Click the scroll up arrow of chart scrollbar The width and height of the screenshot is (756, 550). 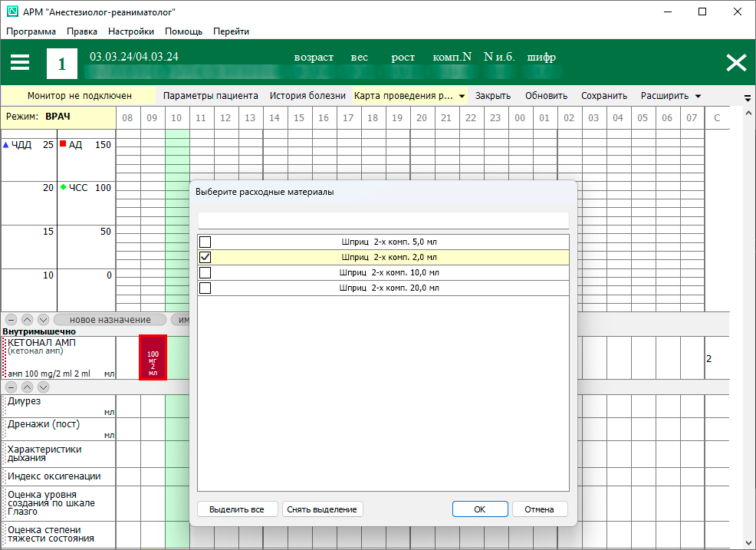click(748, 113)
